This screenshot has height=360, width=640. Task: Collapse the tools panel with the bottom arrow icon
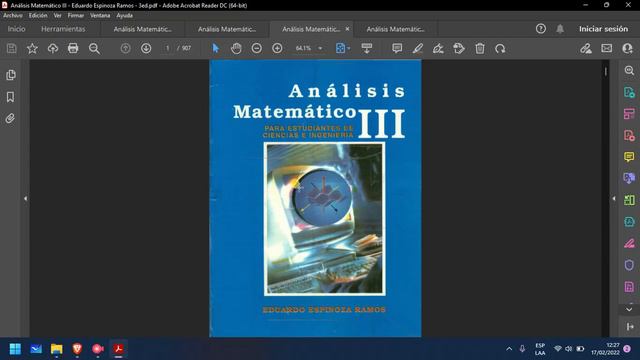[x=630, y=327]
